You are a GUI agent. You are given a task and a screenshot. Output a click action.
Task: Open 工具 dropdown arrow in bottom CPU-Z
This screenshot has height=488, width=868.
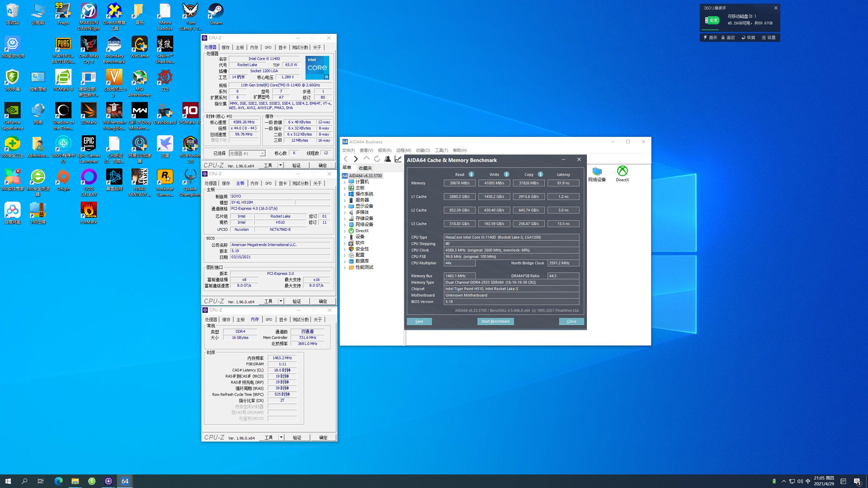point(281,438)
